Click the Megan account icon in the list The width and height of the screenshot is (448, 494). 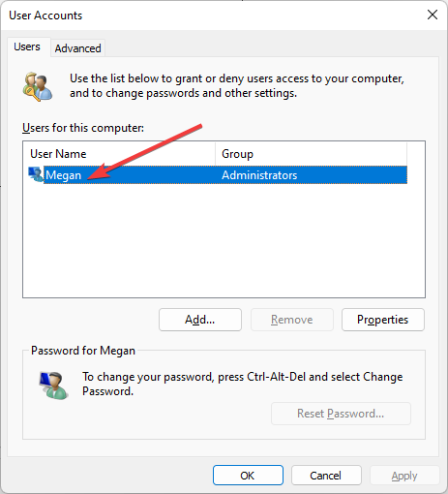click(36, 174)
